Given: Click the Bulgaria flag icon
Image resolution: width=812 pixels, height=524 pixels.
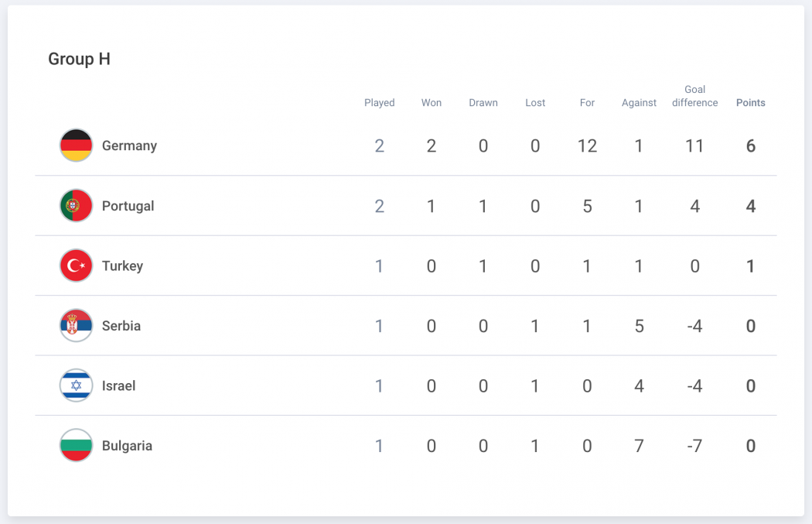Looking at the screenshot, I should [x=76, y=445].
